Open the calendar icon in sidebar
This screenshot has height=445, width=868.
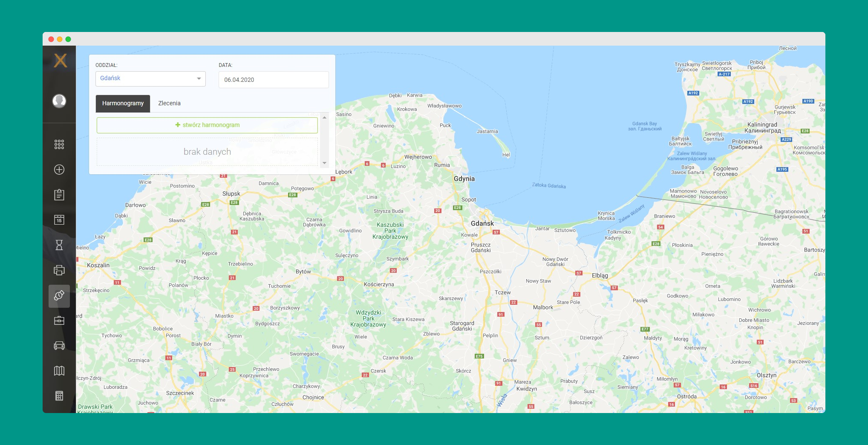[x=59, y=220]
